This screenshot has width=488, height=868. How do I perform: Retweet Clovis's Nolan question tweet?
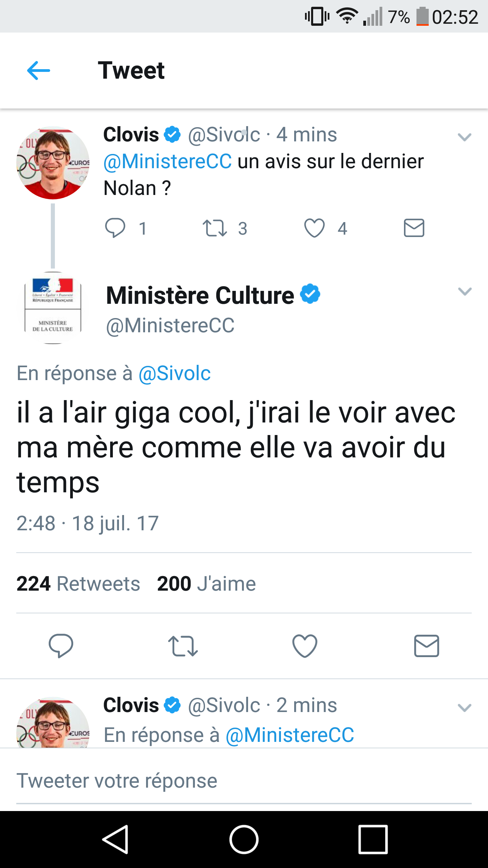(x=215, y=228)
